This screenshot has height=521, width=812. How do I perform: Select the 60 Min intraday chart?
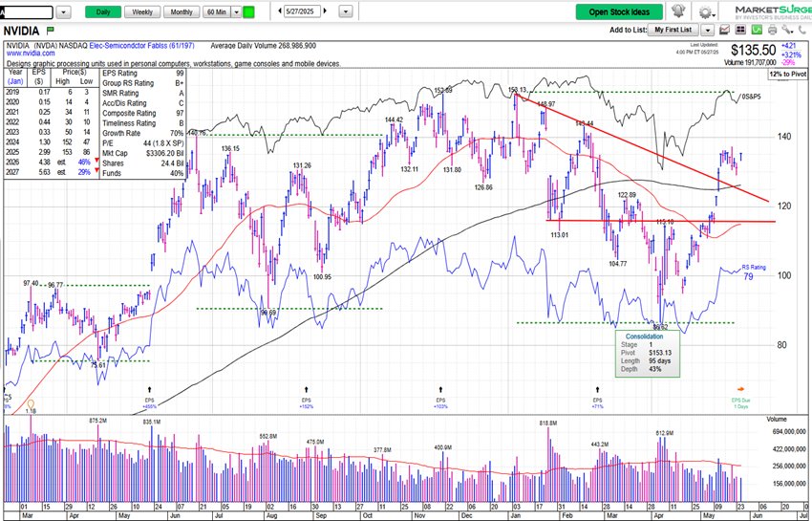tap(217, 11)
